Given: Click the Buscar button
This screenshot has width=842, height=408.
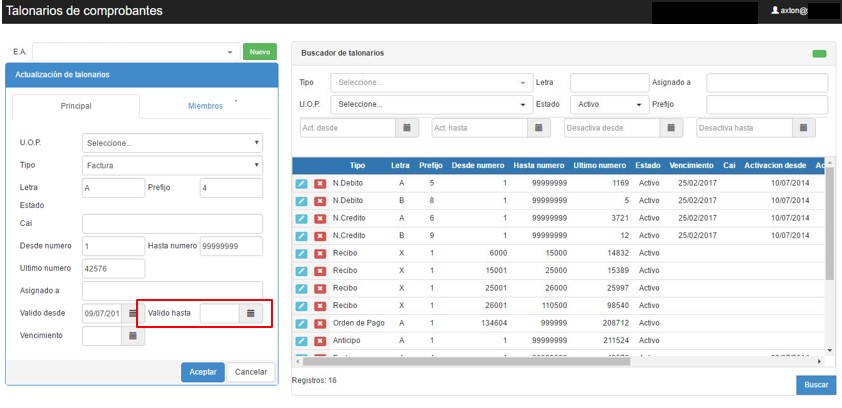Looking at the screenshot, I should point(815,384).
